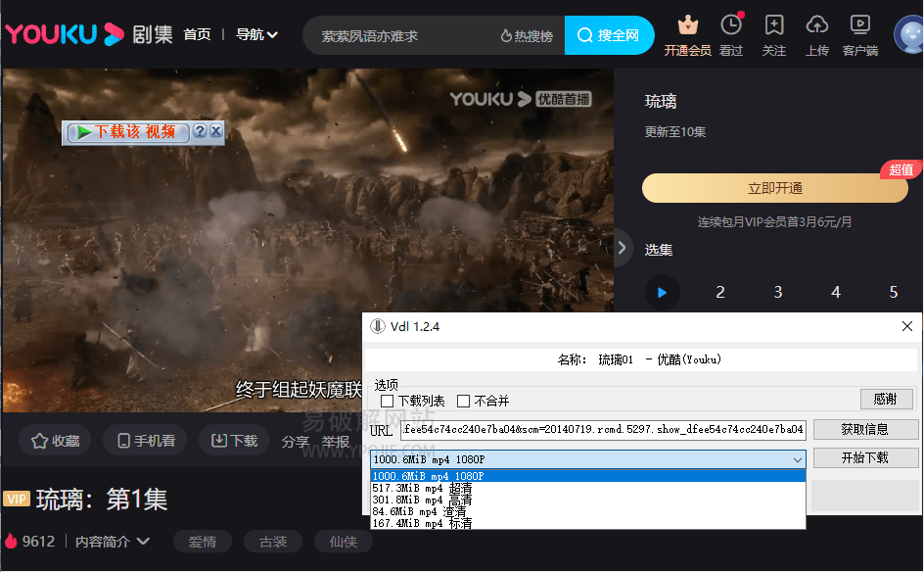Click the 上传 cloud upload icon
924x572 pixels.
[x=817, y=25]
